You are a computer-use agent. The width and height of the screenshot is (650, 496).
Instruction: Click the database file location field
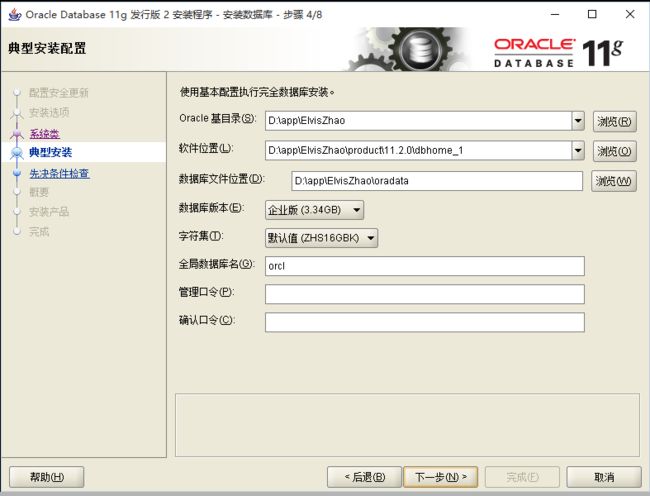(x=437, y=181)
